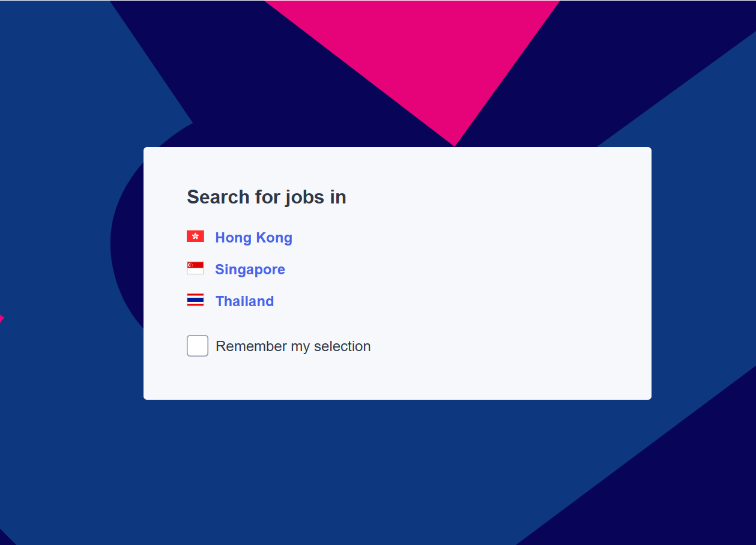The height and width of the screenshot is (545, 756).
Task: Click the flag left of Hong Kong
Action: coord(195,236)
